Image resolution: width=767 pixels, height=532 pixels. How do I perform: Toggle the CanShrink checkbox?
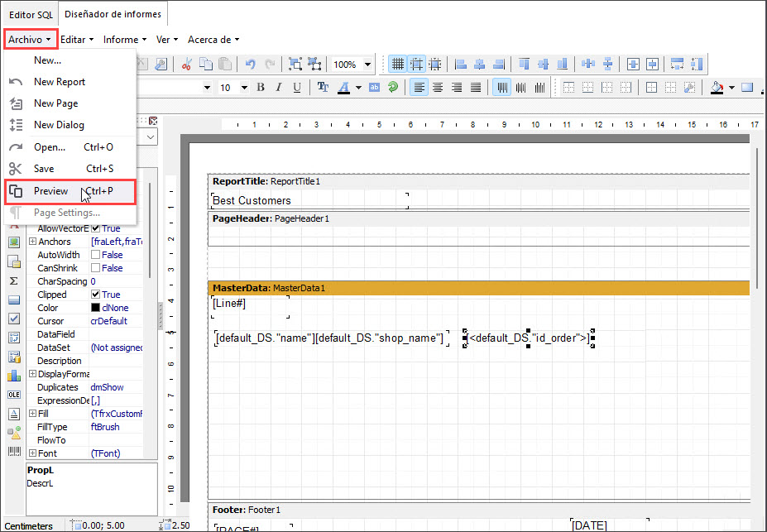[x=96, y=268]
